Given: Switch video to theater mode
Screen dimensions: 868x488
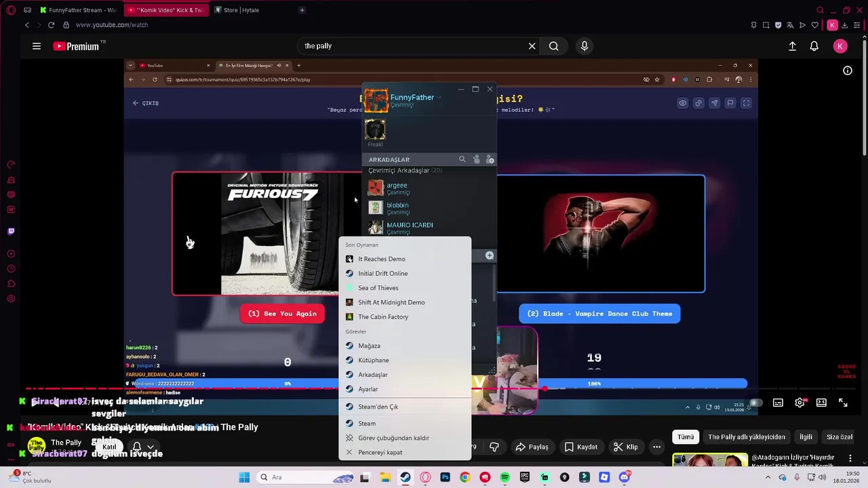Looking at the screenshot, I should point(822,403).
